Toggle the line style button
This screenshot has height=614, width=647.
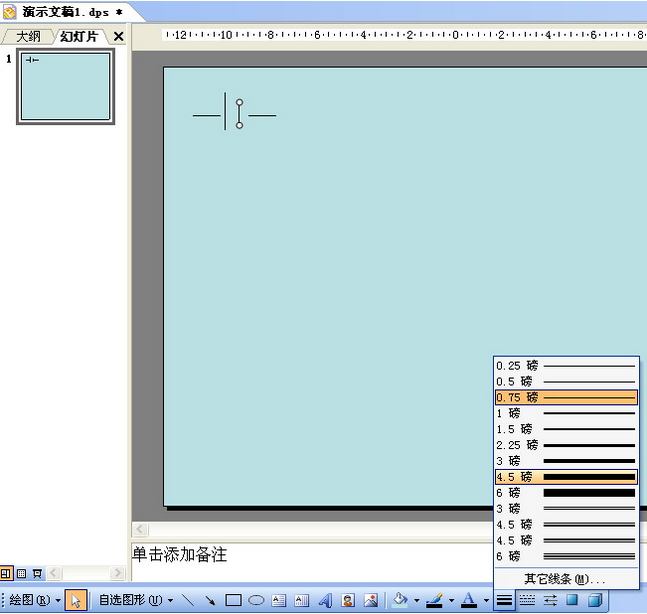504,600
